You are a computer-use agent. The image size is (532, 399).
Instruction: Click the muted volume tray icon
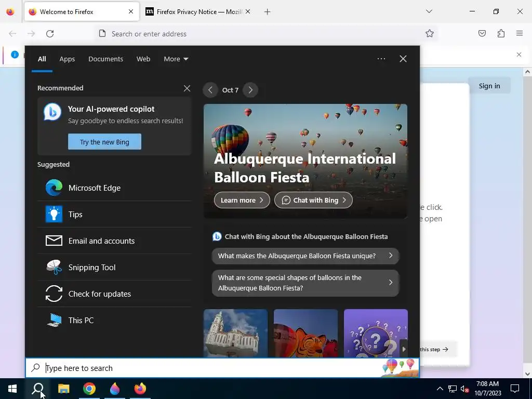coord(465,389)
